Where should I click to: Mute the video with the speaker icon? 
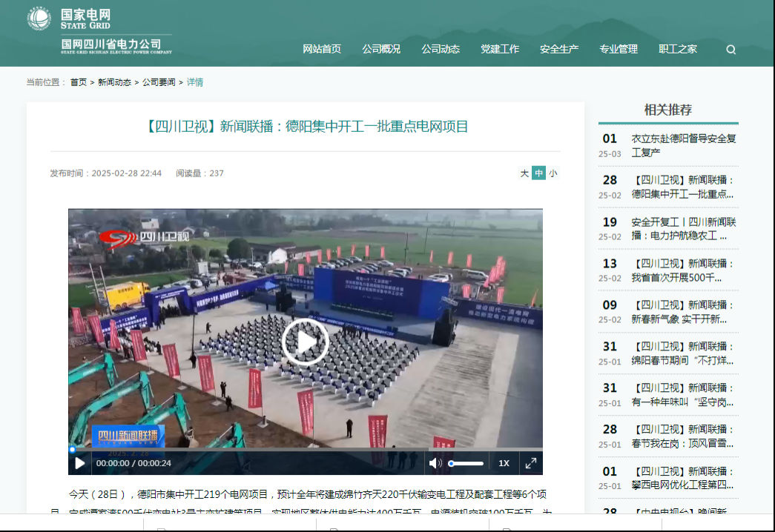pyautogui.click(x=435, y=463)
